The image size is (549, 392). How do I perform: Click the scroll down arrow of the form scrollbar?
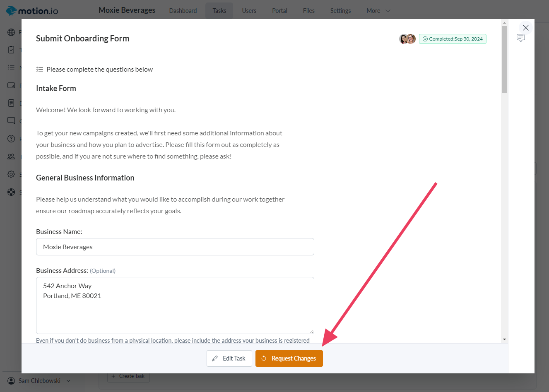(x=504, y=339)
